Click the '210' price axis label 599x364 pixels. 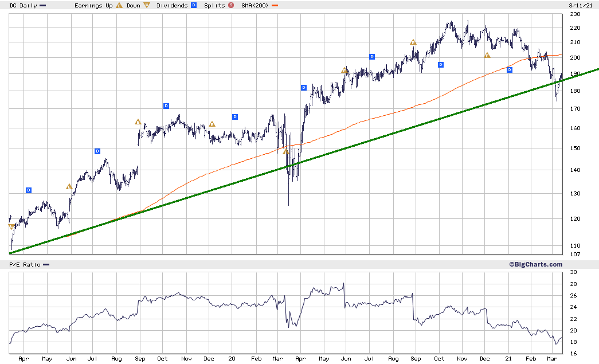575,42
